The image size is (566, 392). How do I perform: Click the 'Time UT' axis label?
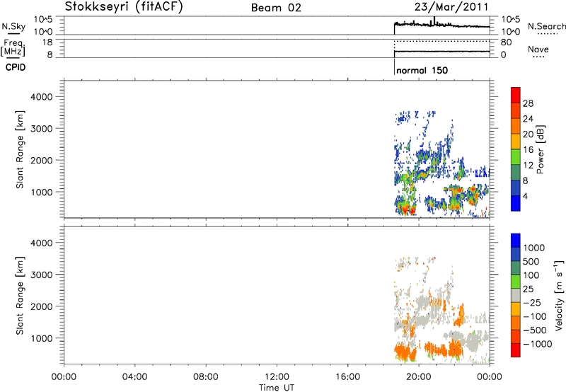[277, 388]
